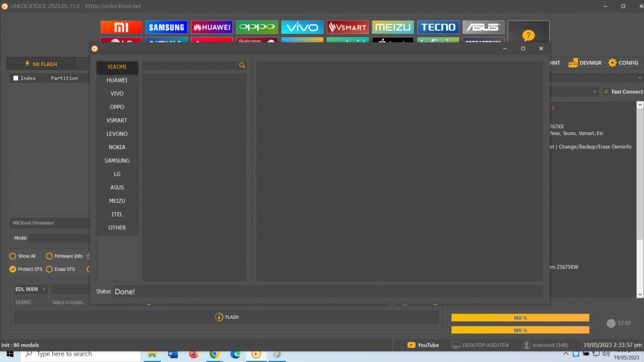Open Microsoft Edge from the taskbar
Screen dimensions: 644x362
tap(235, 354)
